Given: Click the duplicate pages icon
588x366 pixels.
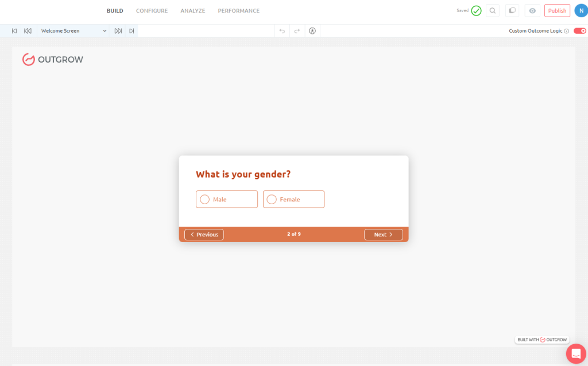Looking at the screenshot, I should [512, 10].
